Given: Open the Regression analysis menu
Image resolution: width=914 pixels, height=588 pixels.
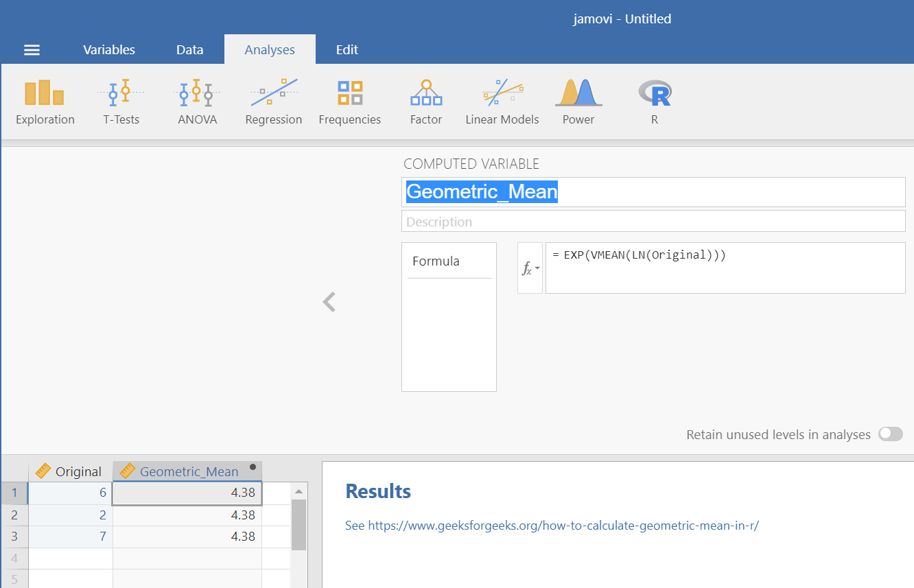Looking at the screenshot, I should (273, 102).
